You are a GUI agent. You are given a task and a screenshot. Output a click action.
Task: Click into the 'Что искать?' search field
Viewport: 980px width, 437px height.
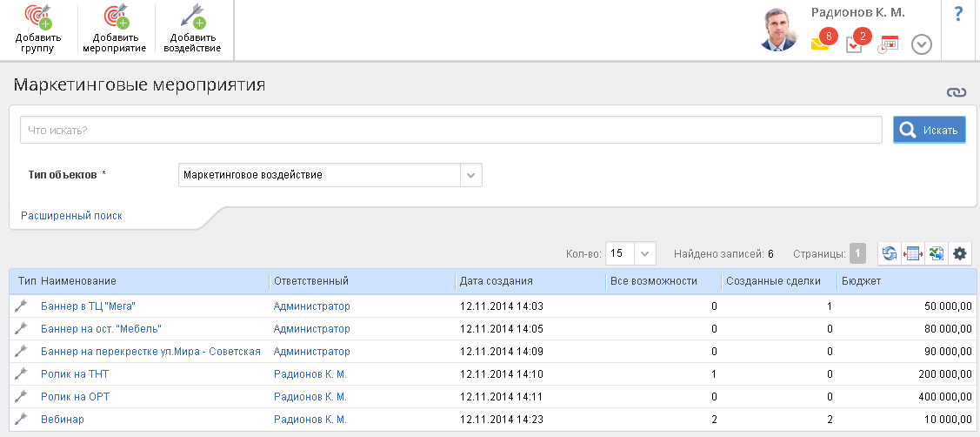pyautogui.click(x=451, y=131)
